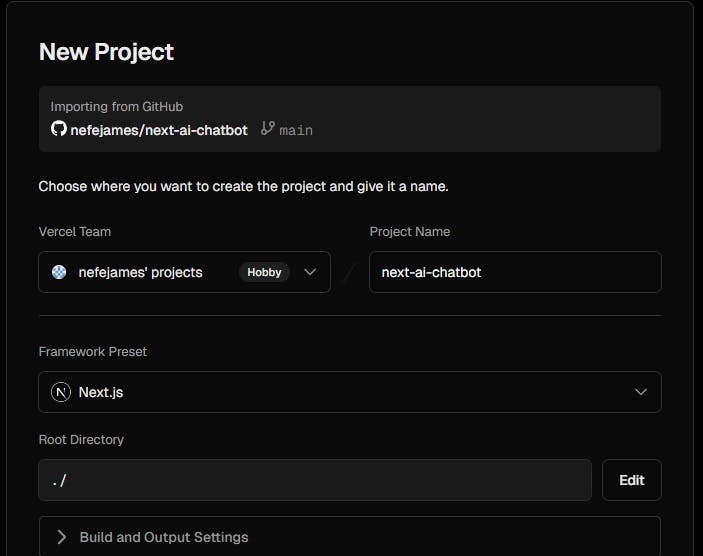The width and height of the screenshot is (703, 556).
Task: Open the Next.js framework preset selector
Action: pyautogui.click(x=349, y=392)
